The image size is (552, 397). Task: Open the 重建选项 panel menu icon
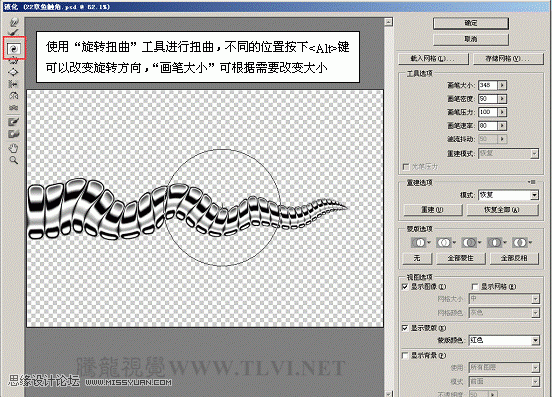[x=532, y=182]
